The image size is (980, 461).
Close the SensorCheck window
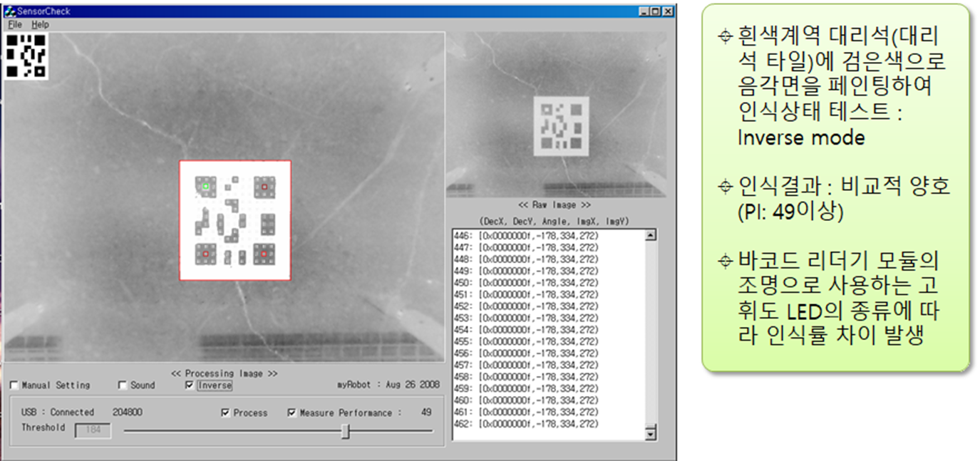pos(668,11)
